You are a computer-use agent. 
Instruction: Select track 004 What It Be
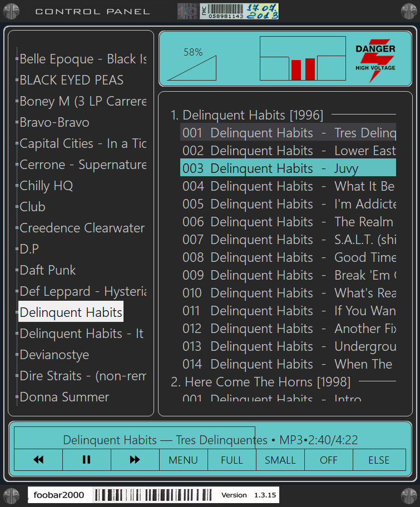288,186
